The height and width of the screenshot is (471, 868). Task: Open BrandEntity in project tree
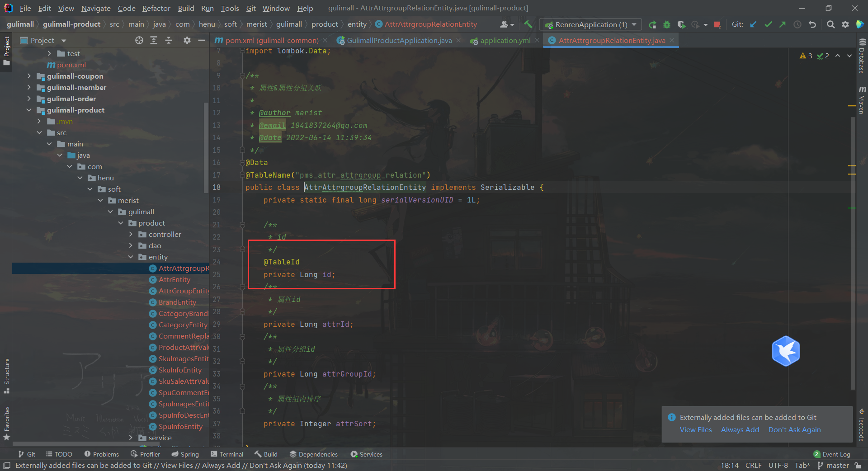coord(177,302)
